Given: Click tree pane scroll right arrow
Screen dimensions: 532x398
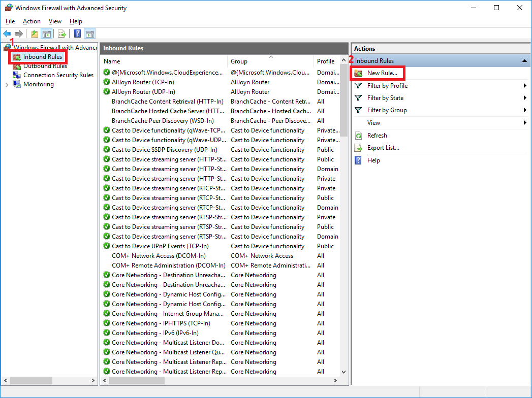Looking at the screenshot, I should pos(93,381).
